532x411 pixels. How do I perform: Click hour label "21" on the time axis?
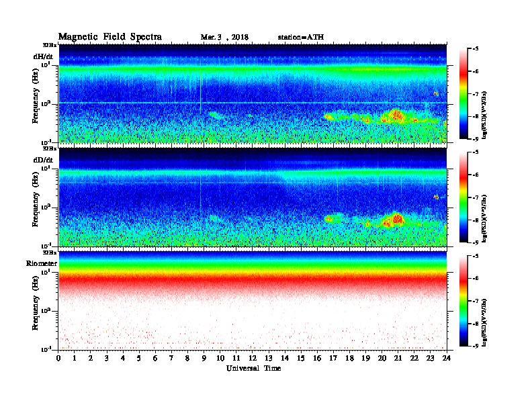coord(398,358)
